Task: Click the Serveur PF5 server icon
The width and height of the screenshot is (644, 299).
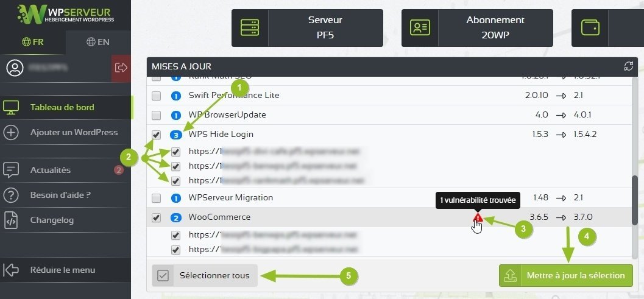Action: click(x=250, y=28)
